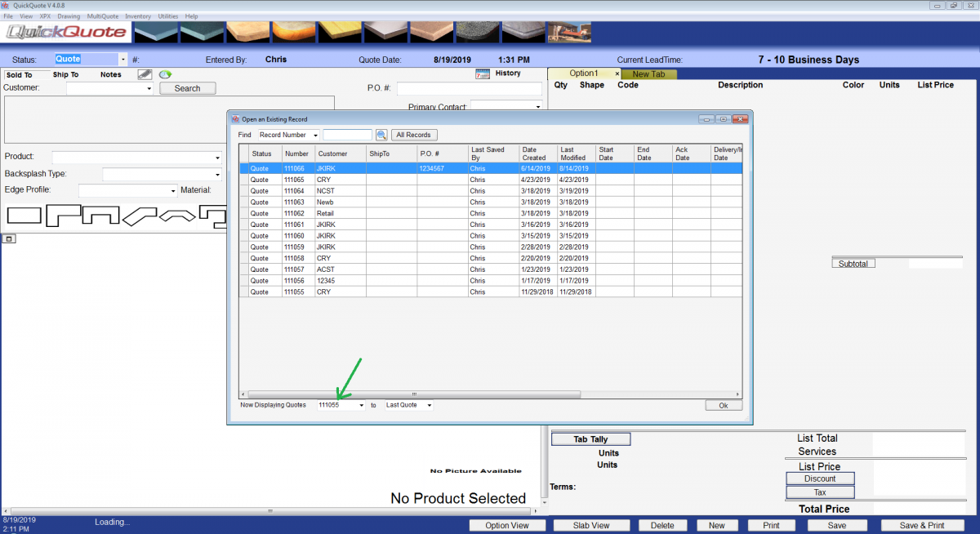The height and width of the screenshot is (534, 980).
Task: Click the Save & Print button
Action: (x=922, y=526)
